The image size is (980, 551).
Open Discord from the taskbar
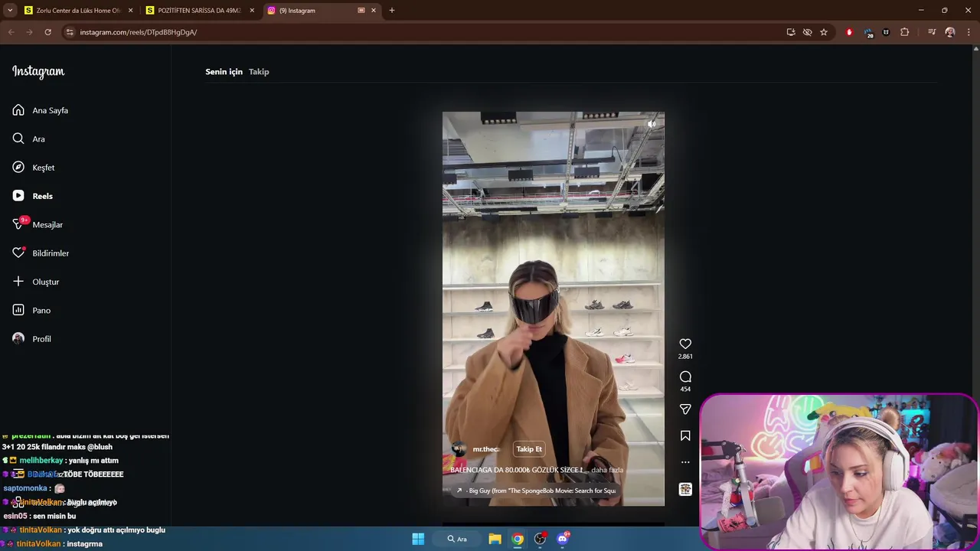click(x=563, y=539)
